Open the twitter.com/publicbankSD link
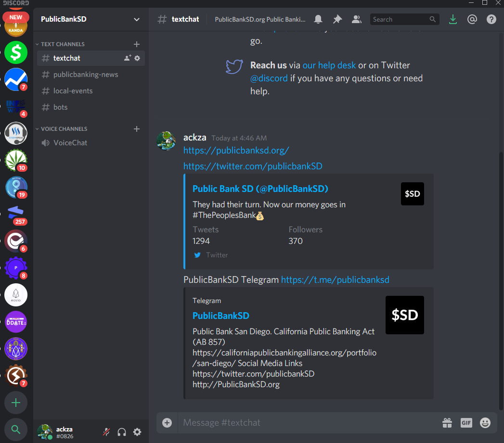Screen dimensions: 504x443 click(x=253, y=166)
